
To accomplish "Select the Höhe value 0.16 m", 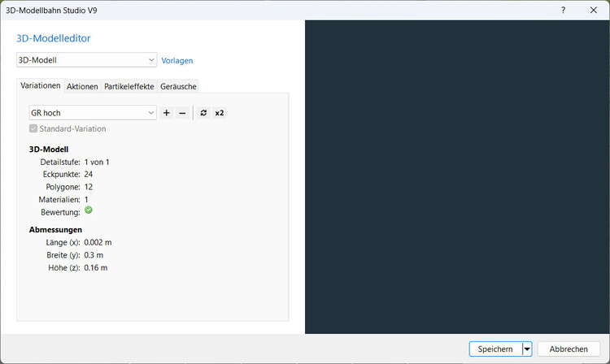I will tap(95, 267).
